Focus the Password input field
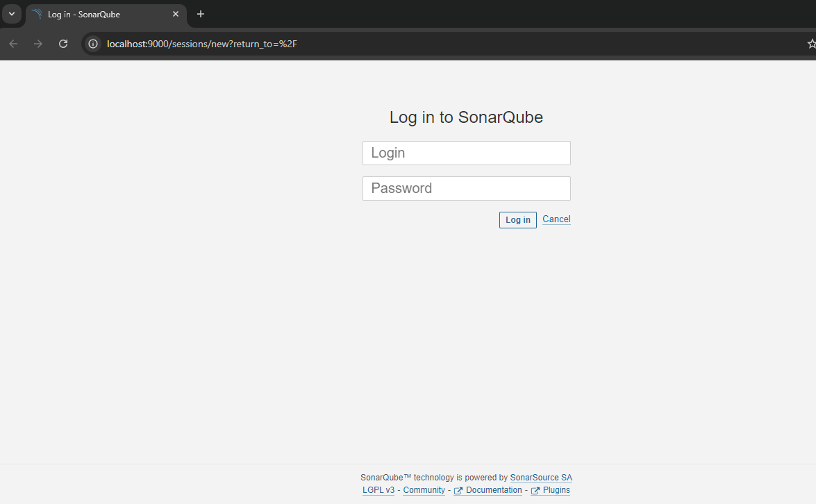The image size is (816, 504). point(466,188)
